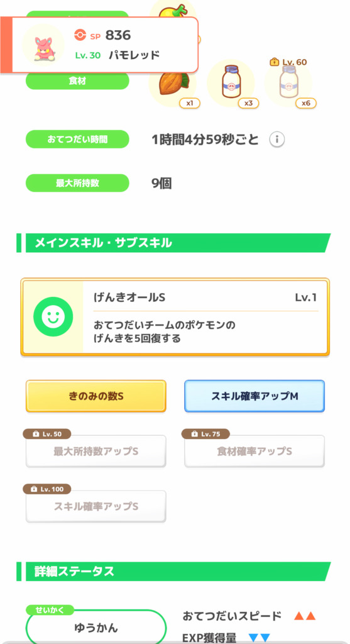Tap the 食材 green label
The image size is (350, 644).
click(x=77, y=81)
